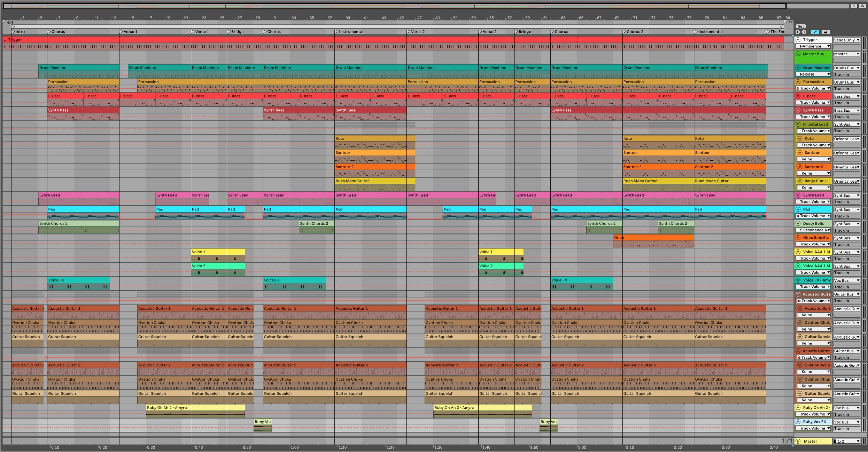Open E-Bass Track Volume chooser

click(813, 103)
